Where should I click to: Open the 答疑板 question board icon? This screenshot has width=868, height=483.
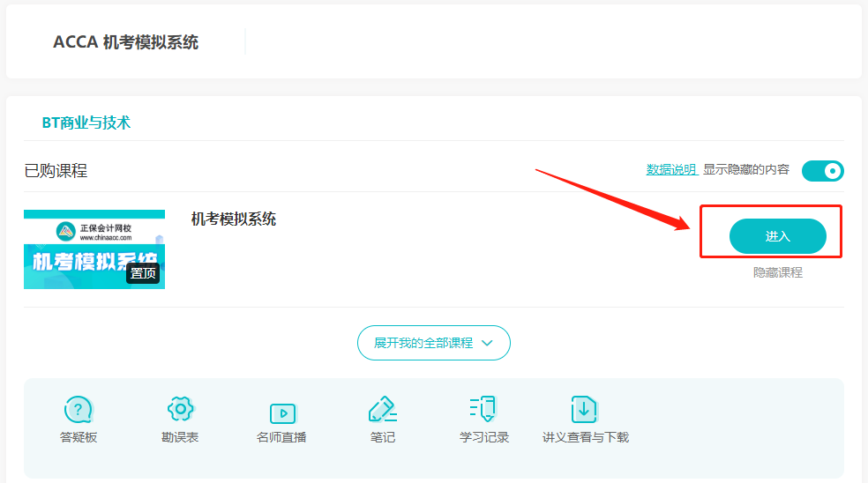point(78,410)
